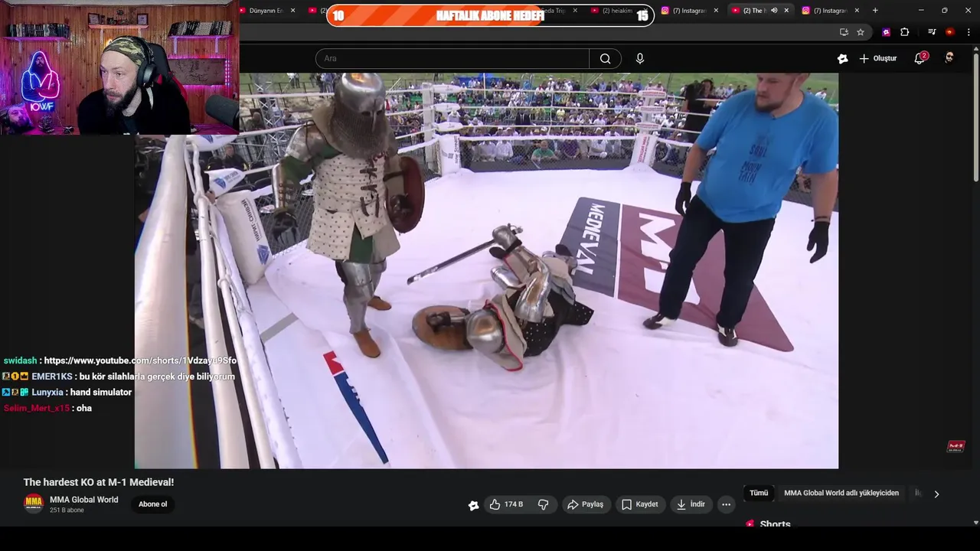Click the İndir download button
The image size is (980, 551).
tap(690, 504)
